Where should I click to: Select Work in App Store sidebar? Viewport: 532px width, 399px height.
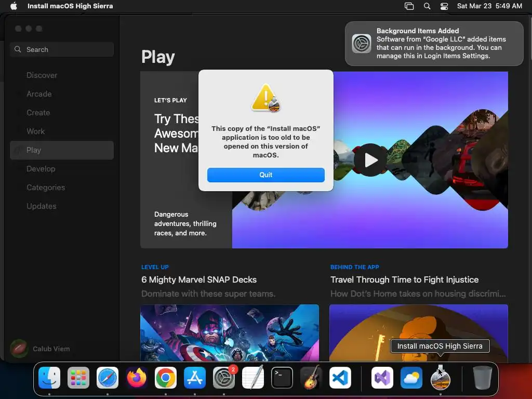click(x=62, y=131)
